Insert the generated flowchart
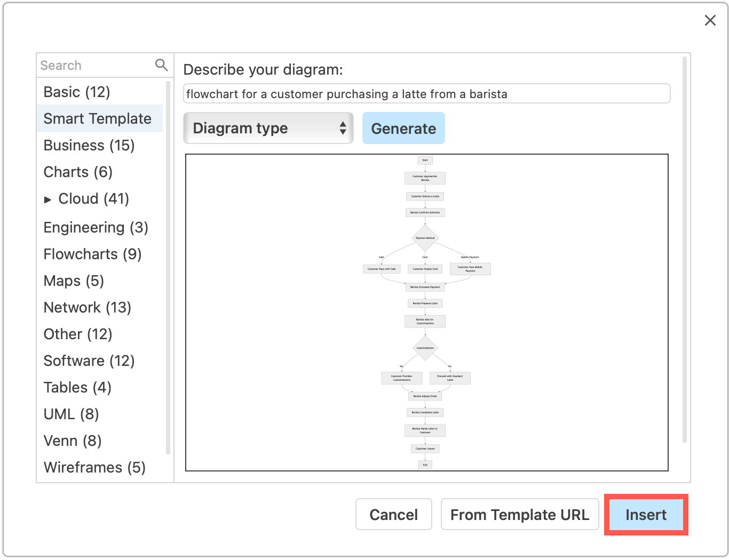The height and width of the screenshot is (560, 729). coord(646,515)
